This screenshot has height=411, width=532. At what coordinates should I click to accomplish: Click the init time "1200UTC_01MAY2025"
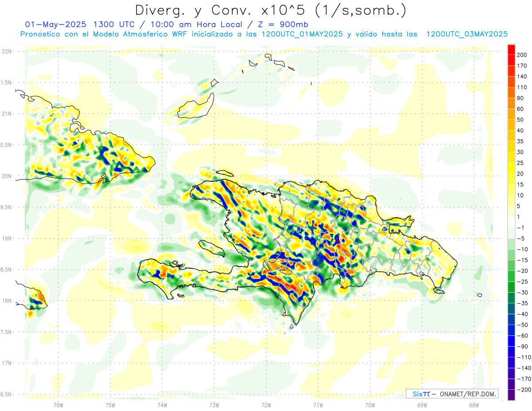[302, 34]
